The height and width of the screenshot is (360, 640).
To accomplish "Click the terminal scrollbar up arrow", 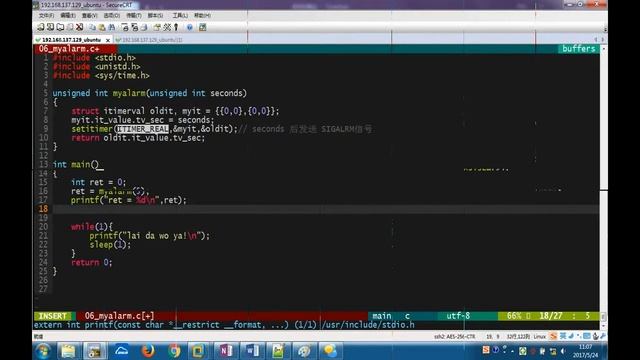I will [604, 48].
